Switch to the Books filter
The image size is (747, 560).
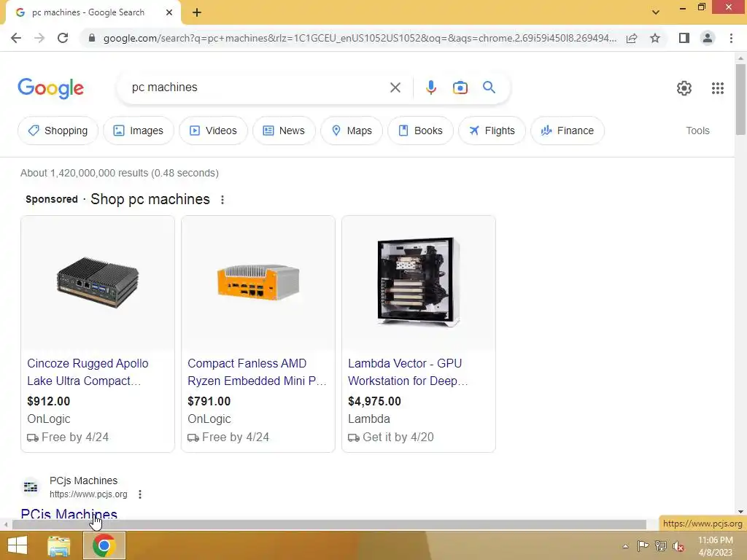click(420, 131)
